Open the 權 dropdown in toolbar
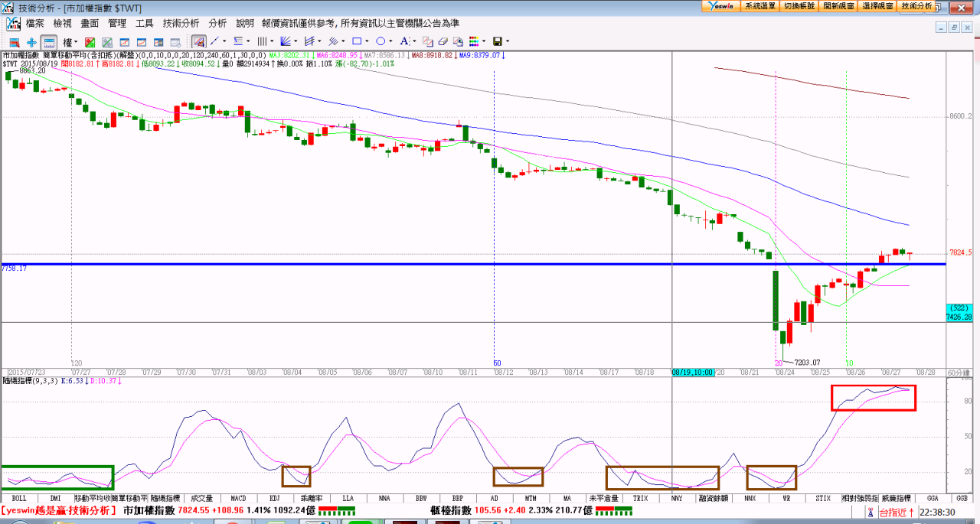This screenshot has width=980, height=524. tap(70, 41)
